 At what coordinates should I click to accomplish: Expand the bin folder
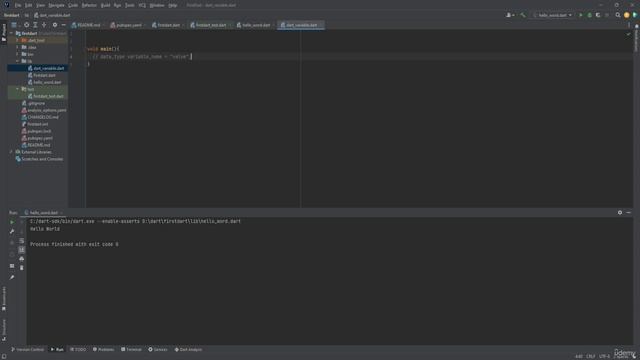(x=17, y=54)
